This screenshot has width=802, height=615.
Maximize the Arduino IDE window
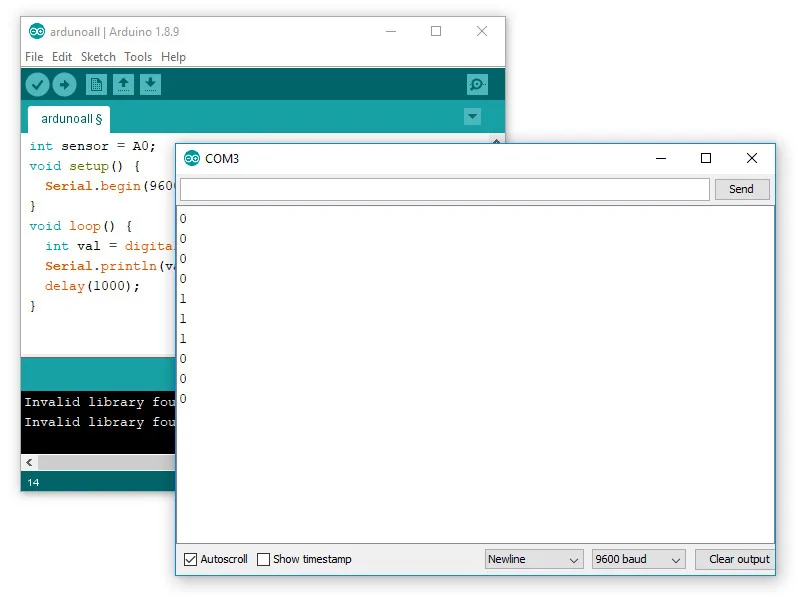436,31
